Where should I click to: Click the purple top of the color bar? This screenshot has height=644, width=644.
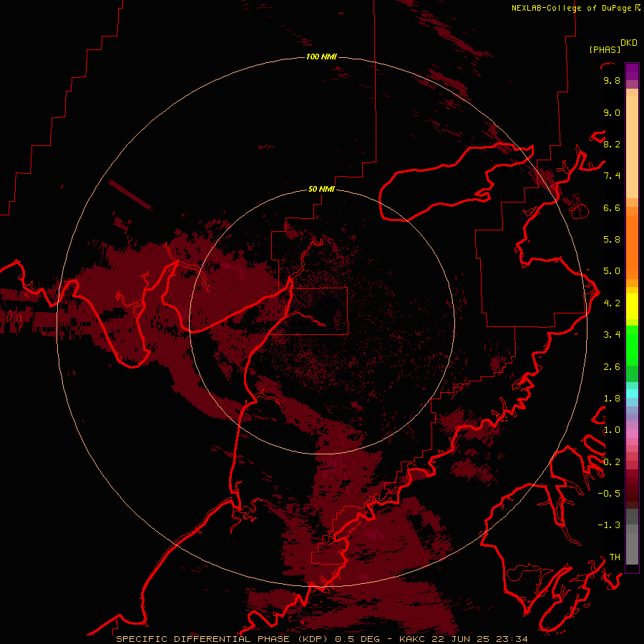632,72
